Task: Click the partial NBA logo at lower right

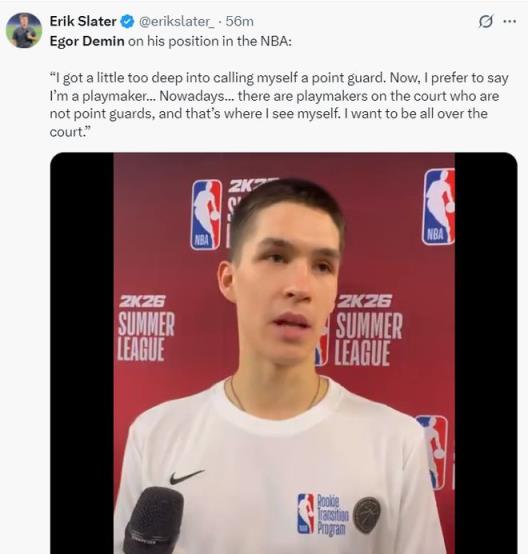Action: click(432, 452)
